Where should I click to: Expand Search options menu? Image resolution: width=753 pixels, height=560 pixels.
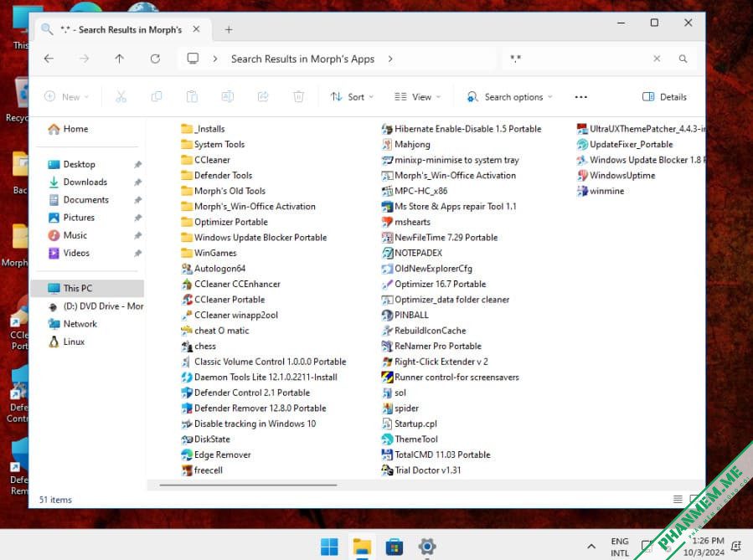(509, 97)
